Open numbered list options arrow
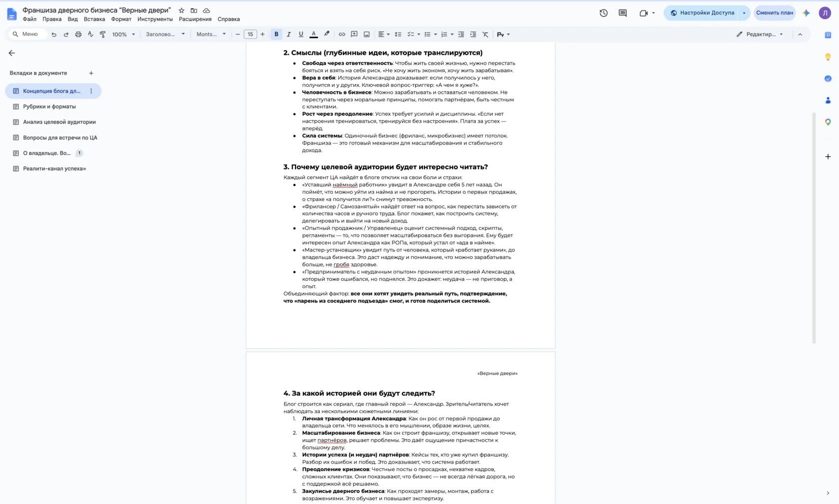Viewport: 839px width, 504px height. [452, 34]
